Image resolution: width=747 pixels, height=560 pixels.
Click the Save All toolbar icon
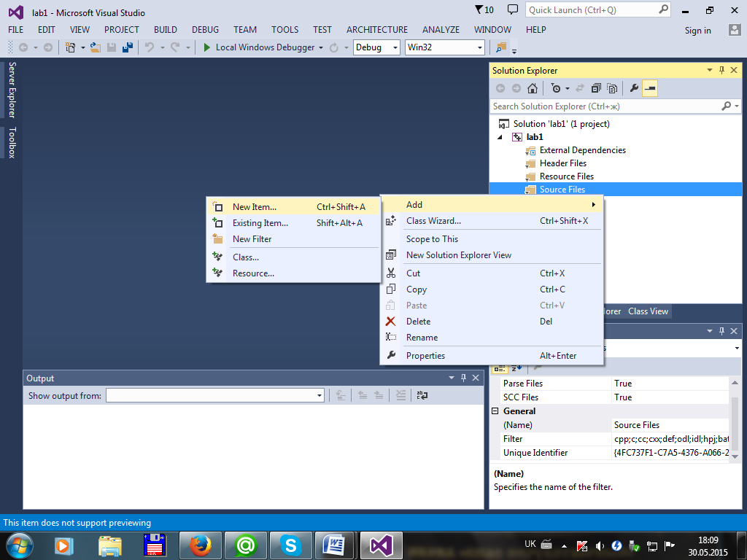point(128,47)
